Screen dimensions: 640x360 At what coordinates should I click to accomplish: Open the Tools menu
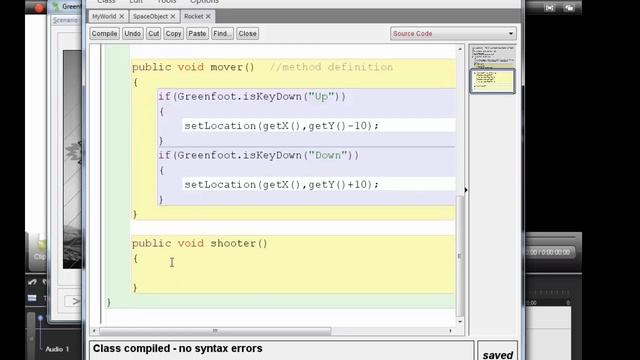(x=167, y=2)
